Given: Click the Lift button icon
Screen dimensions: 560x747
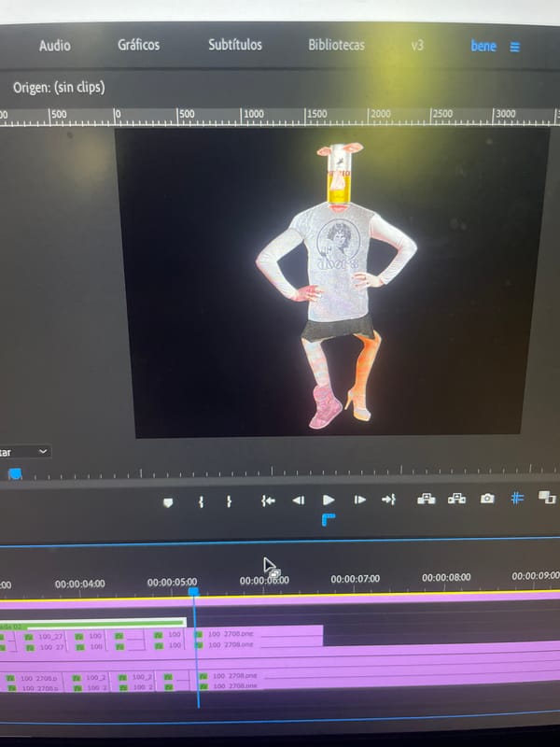Looking at the screenshot, I should (x=427, y=499).
